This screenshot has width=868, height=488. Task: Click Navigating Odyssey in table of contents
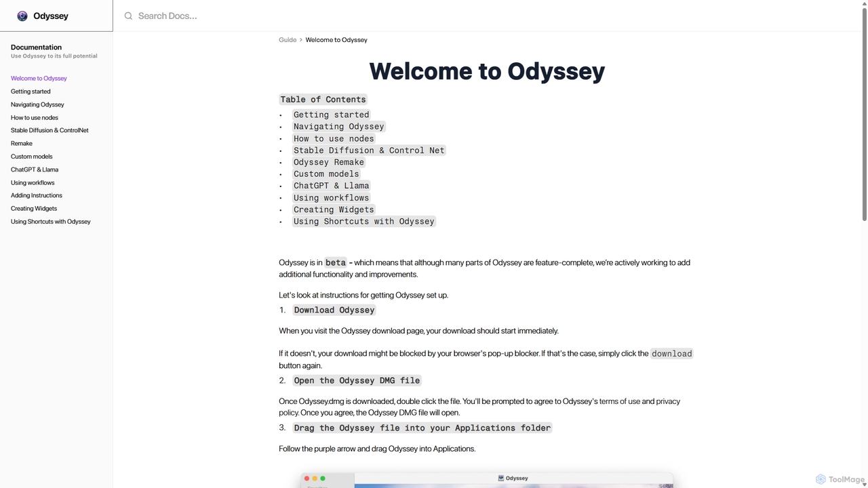[x=339, y=127]
